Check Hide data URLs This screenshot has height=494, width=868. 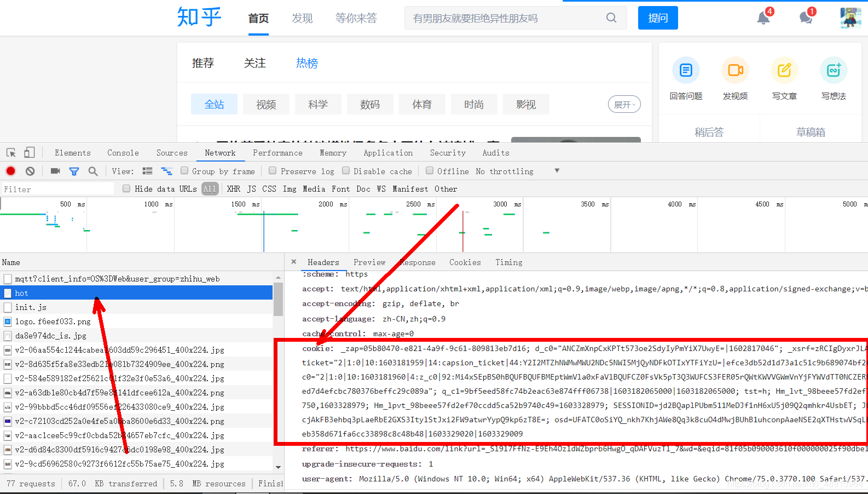pos(126,188)
